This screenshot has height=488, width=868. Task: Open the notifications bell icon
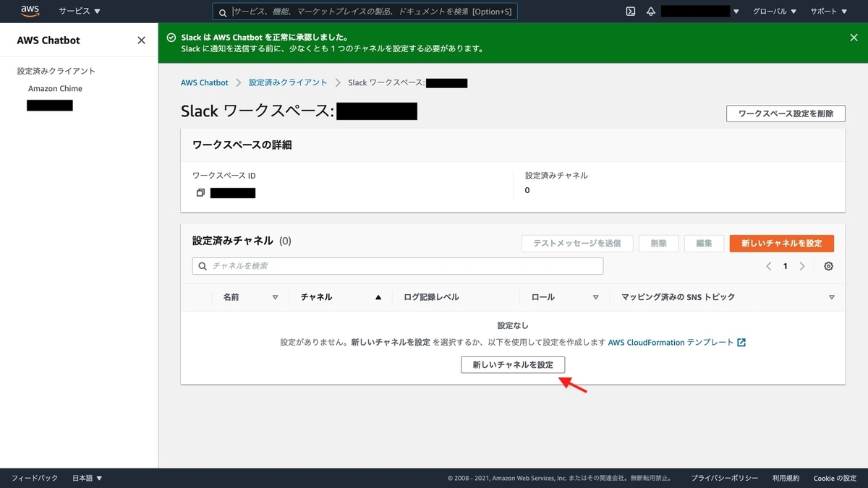[x=651, y=12]
